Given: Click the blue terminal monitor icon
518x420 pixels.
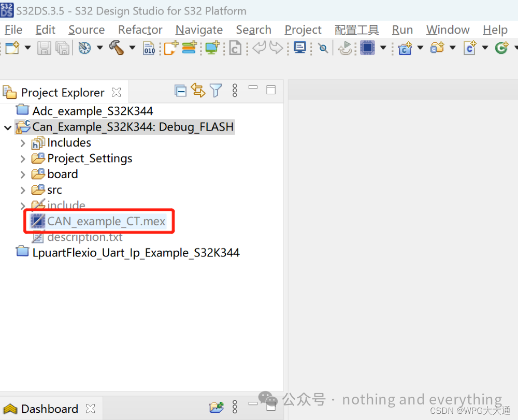Looking at the screenshot, I should 300,48.
